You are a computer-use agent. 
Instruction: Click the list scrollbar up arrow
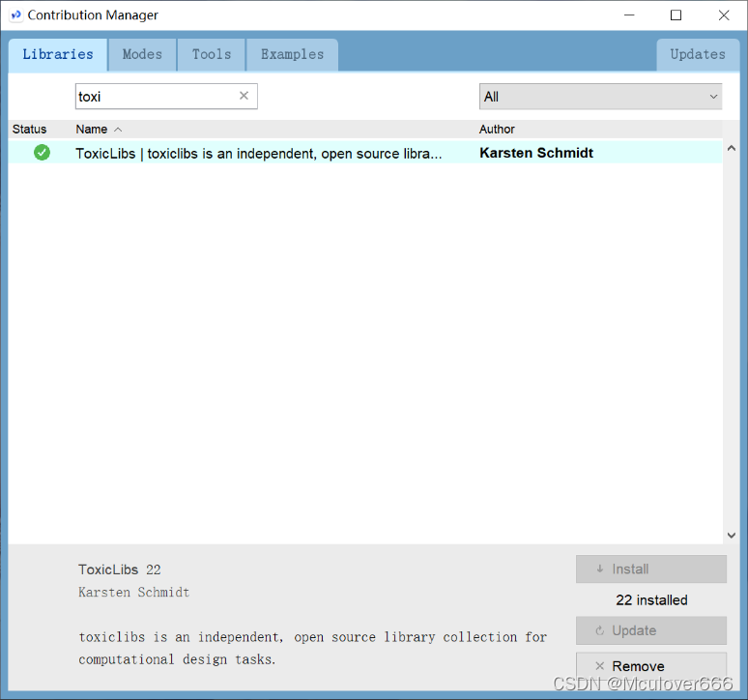pos(732,148)
